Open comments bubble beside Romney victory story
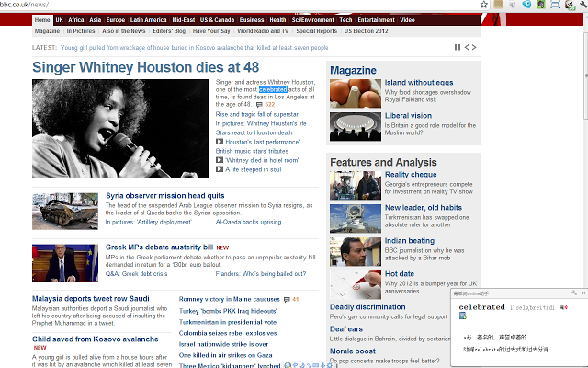The height and width of the screenshot is (368, 588). click(287, 300)
